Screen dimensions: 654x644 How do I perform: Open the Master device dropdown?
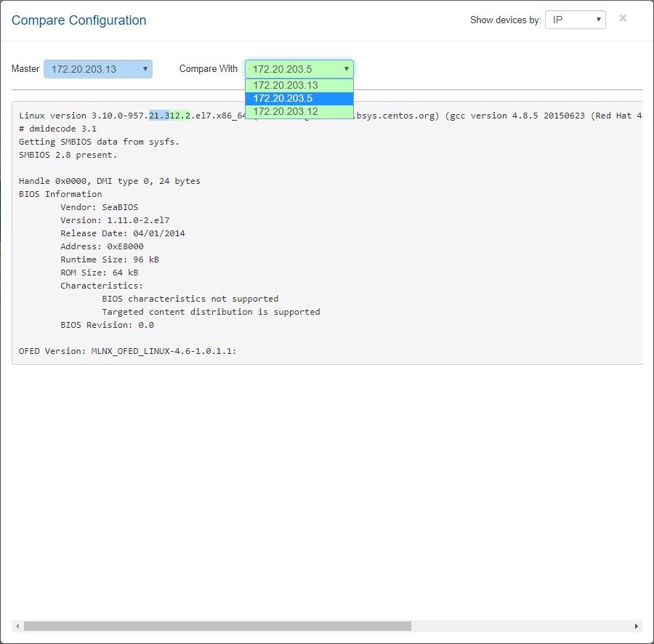point(98,69)
